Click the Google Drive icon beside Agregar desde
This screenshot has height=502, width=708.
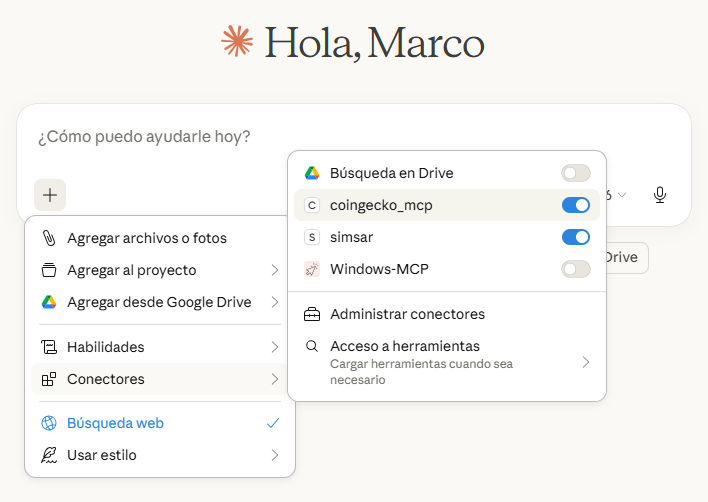coord(49,302)
